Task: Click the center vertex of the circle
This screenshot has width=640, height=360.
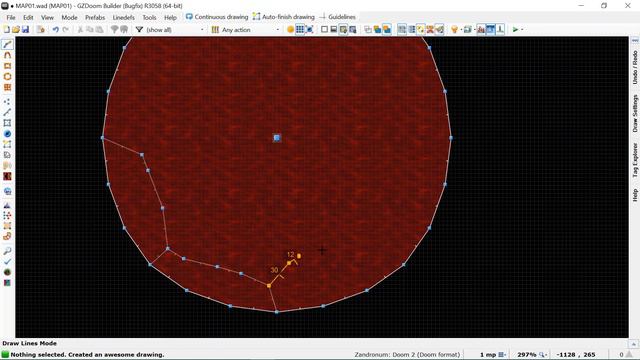Action: pos(277,138)
